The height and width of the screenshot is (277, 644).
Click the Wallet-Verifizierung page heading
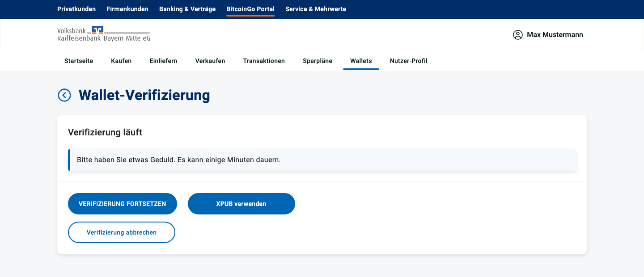click(x=144, y=95)
